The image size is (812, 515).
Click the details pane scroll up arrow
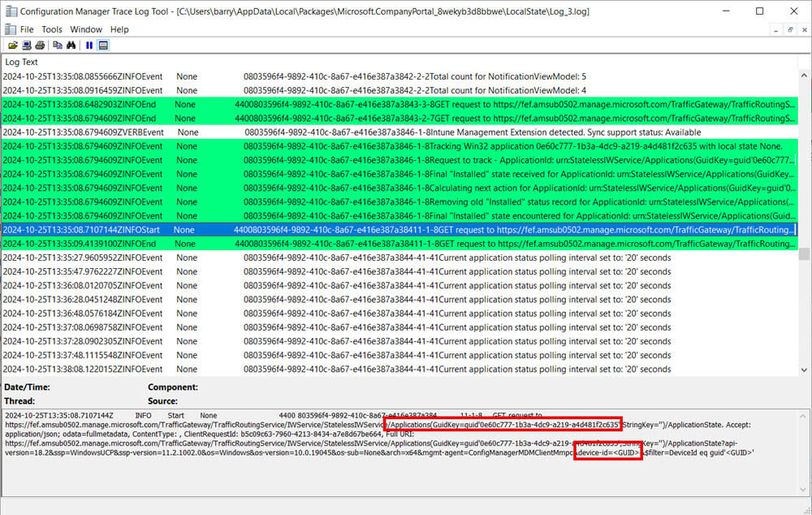click(803, 416)
